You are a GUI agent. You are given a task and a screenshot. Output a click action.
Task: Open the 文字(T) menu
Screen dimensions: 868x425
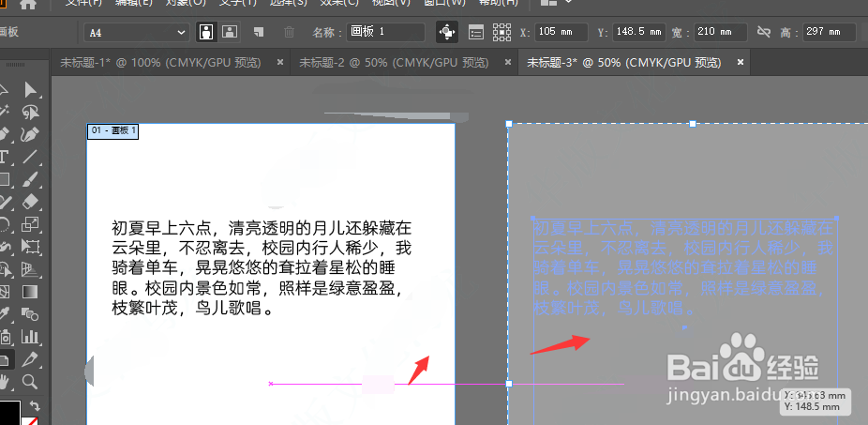coord(237,3)
